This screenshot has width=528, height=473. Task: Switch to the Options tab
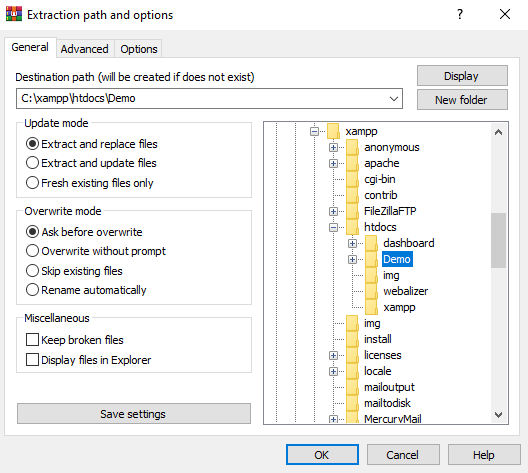point(139,49)
